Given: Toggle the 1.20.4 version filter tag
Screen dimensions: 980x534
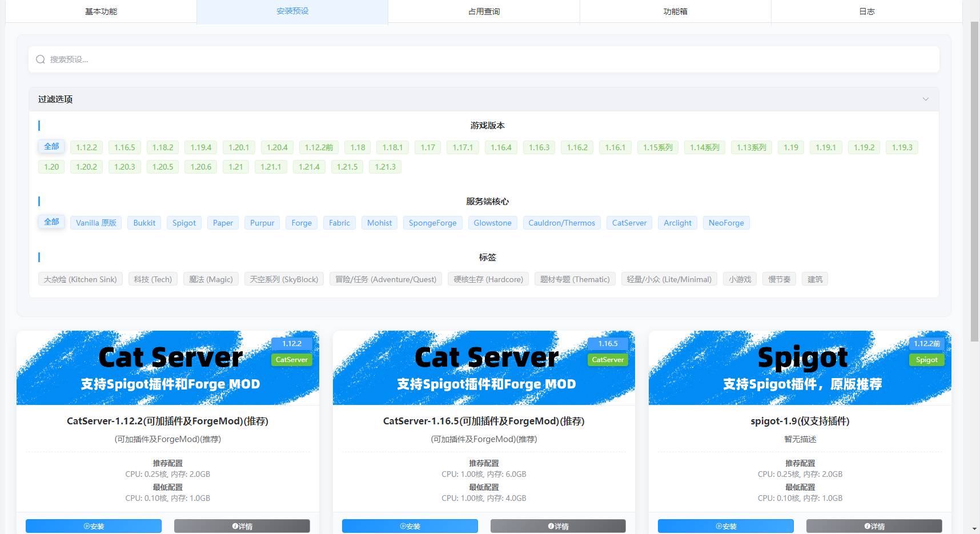Looking at the screenshot, I should [277, 147].
